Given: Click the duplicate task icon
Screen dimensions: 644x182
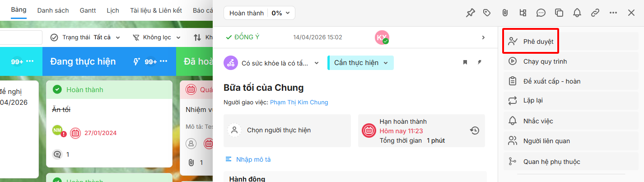Looking at the screenshot, I should (x=559, y=13).
